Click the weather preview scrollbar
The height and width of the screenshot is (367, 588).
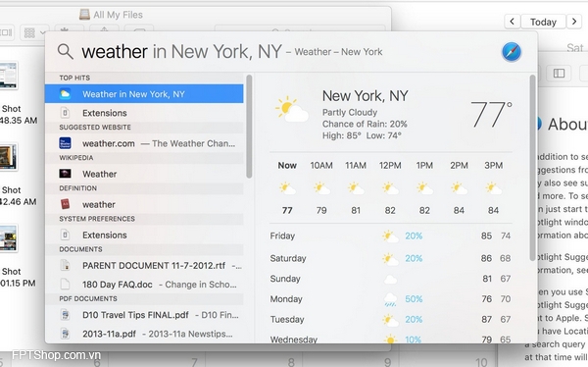(x=532, y=168)
